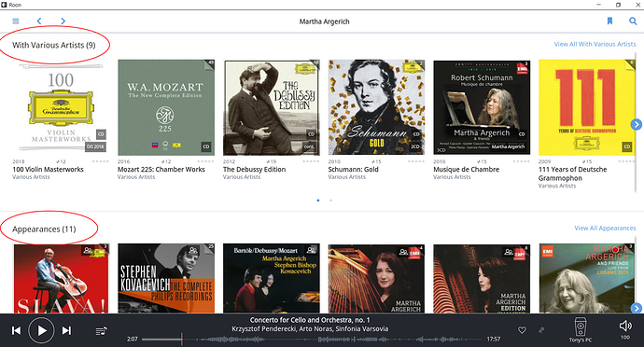Seek within the track waveform bar

pos(312,340)
